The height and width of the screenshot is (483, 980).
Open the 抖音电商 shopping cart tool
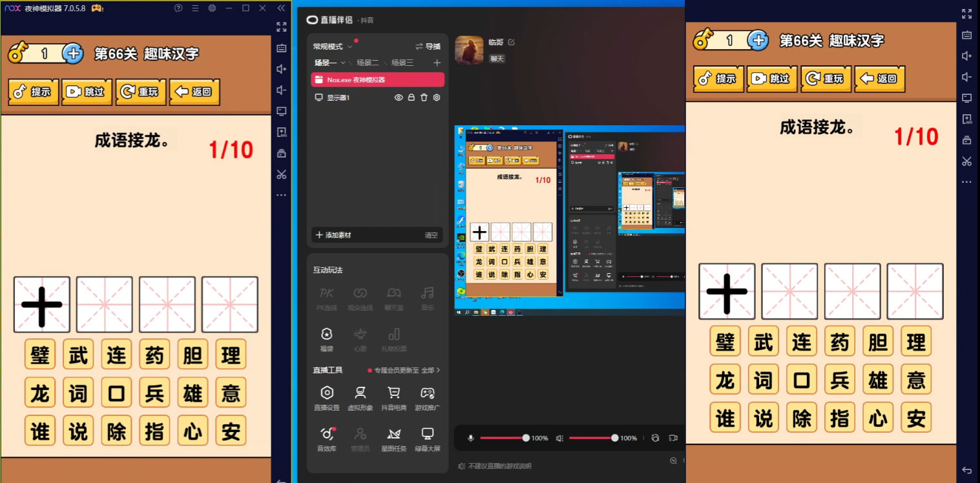coord(393,397)
